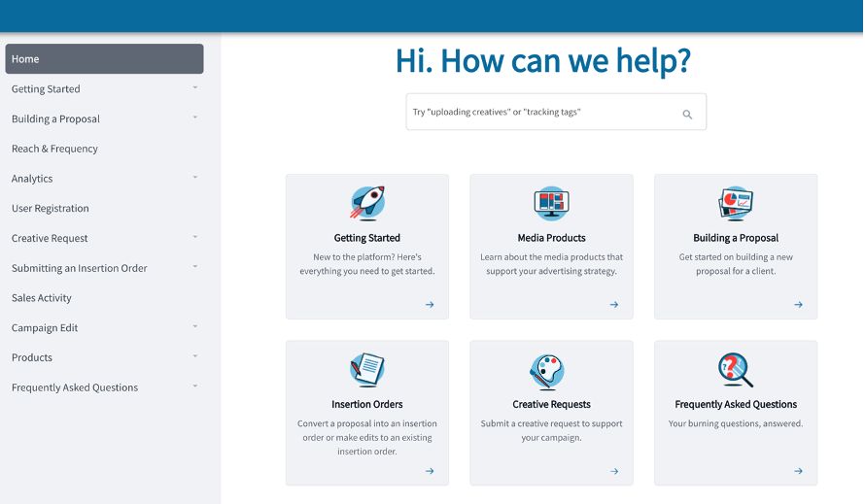
Task: Open Reach & Frequency in the sidebar
Action: click(x=54, y=149)
